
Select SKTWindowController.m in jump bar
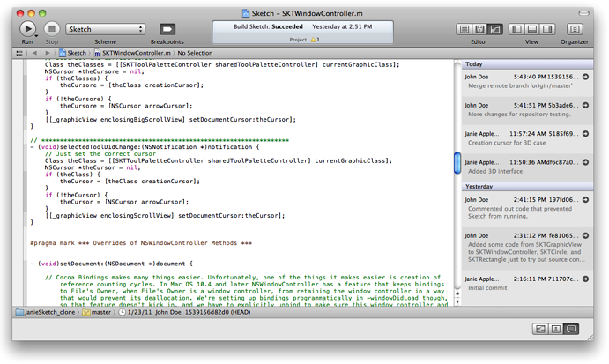(x=130, y=53)
